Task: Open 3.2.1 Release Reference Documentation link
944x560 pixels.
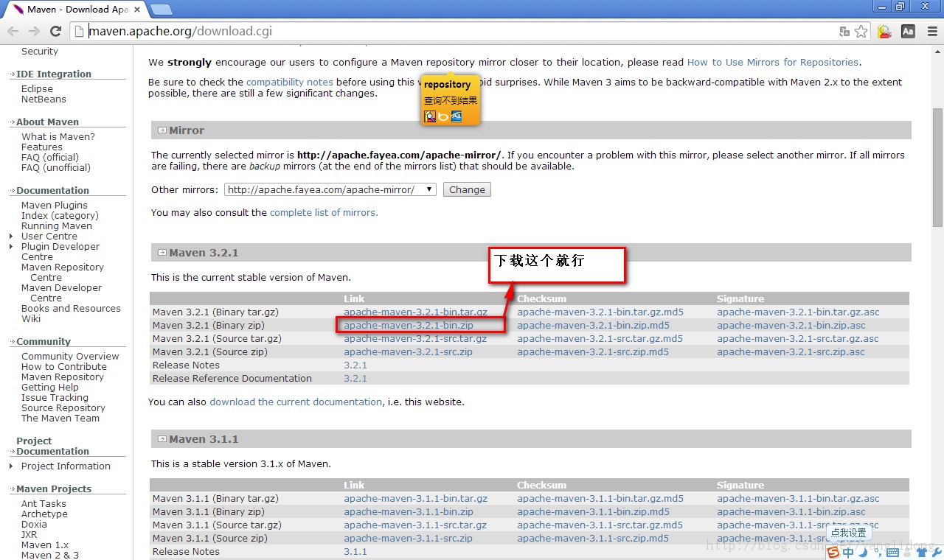Action: [x=355, y=379]
